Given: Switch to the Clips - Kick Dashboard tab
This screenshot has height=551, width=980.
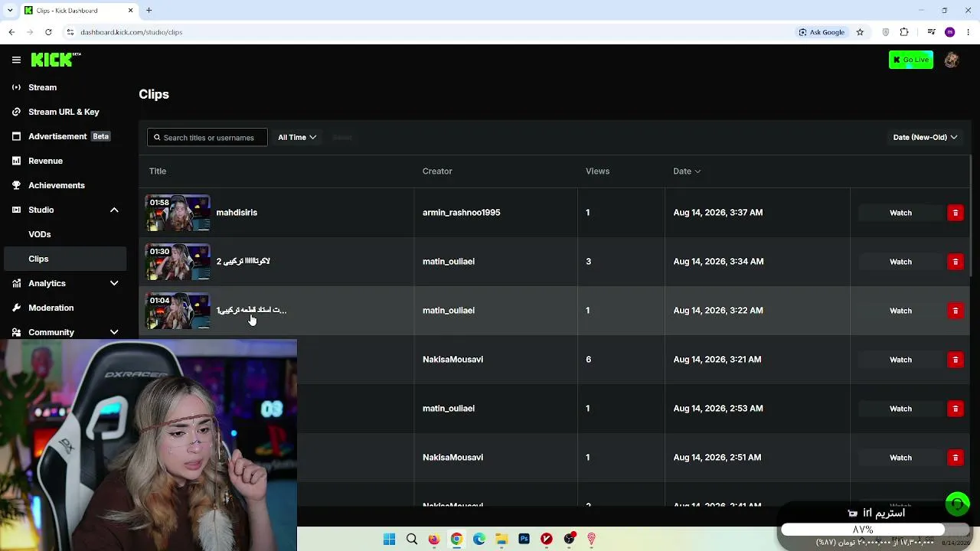Looking at the screenshot, I should pyautogui.click(x=80, y=11).
